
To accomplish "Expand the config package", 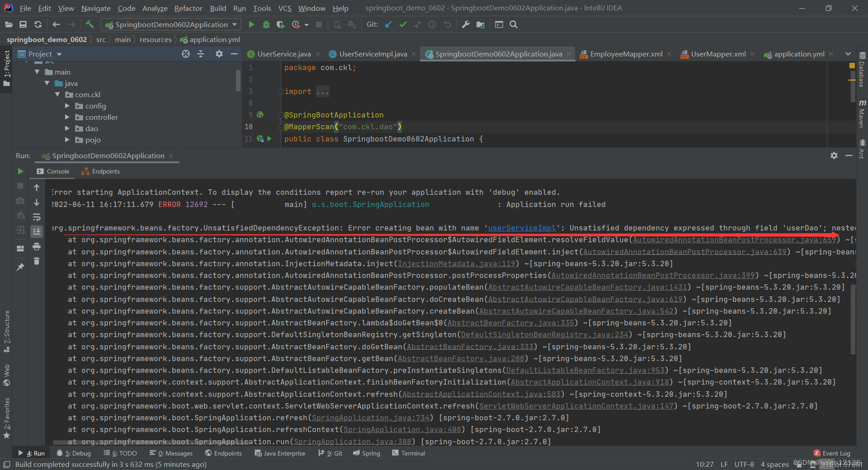I will pyautogui.click(x=67, y=106).
